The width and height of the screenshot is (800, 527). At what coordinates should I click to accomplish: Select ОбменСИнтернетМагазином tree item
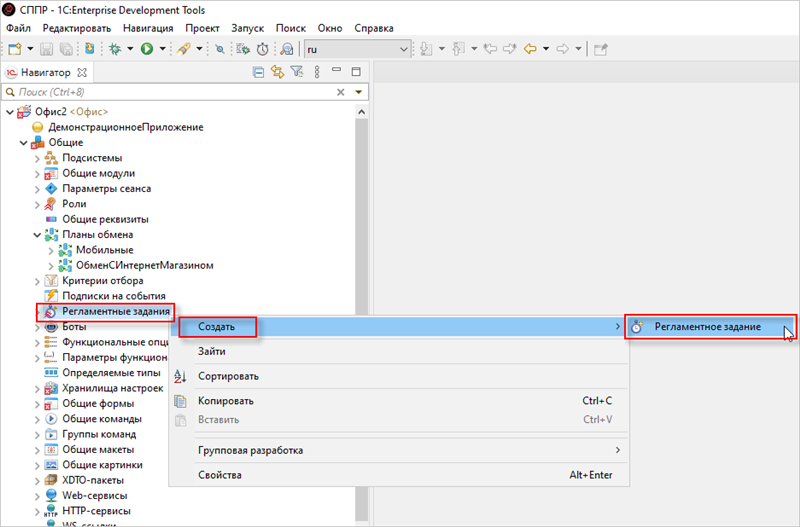point(144,266)
